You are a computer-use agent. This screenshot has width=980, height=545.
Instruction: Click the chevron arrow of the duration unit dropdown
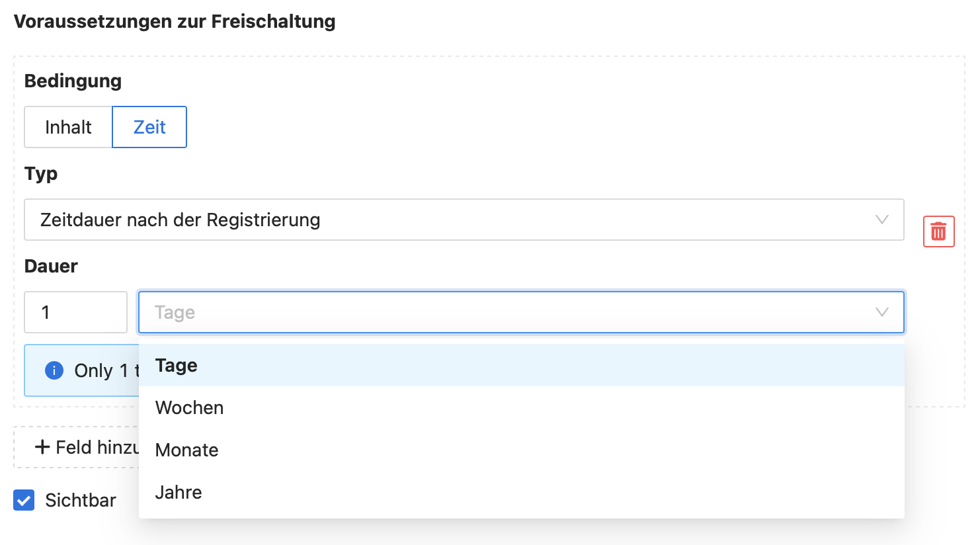881,312
